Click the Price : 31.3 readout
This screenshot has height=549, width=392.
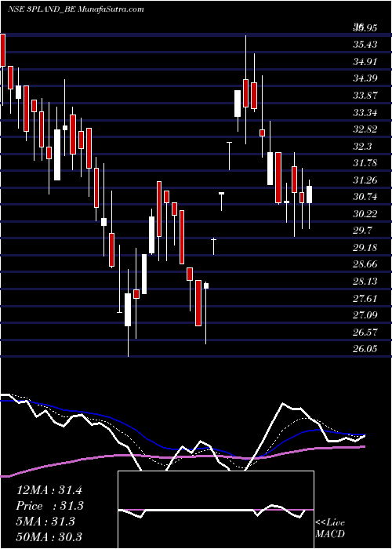[x=50, y=506]
